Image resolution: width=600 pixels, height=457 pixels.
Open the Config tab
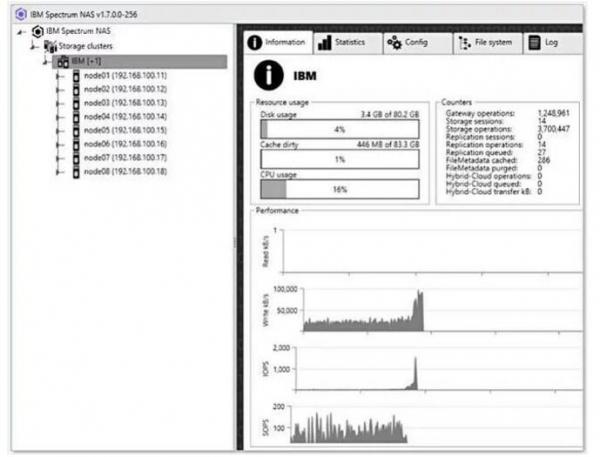coord(408,43)
